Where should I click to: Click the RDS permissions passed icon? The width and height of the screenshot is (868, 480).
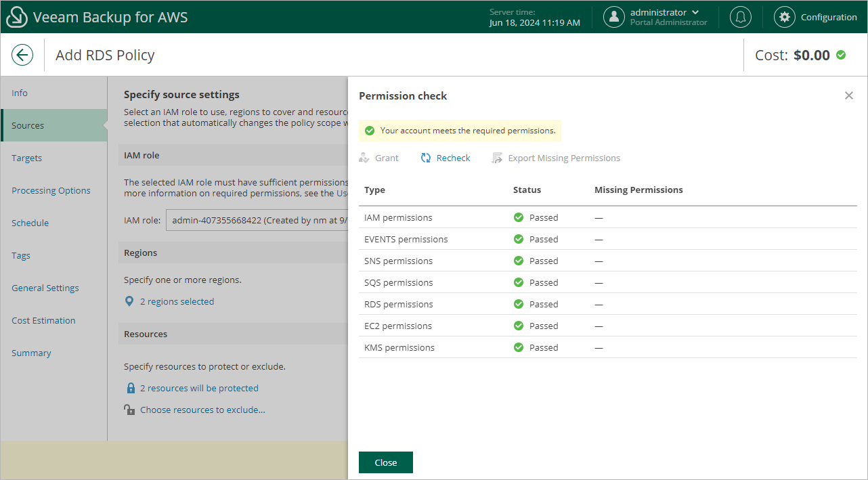519,304
